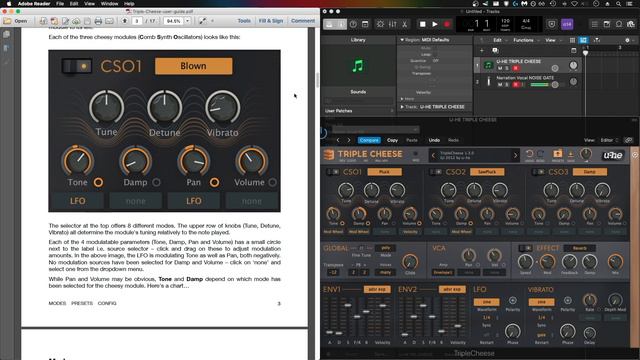Open the CSO3 mode selector showing Damp
This screenshot has height=360, width=640.
[590, 172]
